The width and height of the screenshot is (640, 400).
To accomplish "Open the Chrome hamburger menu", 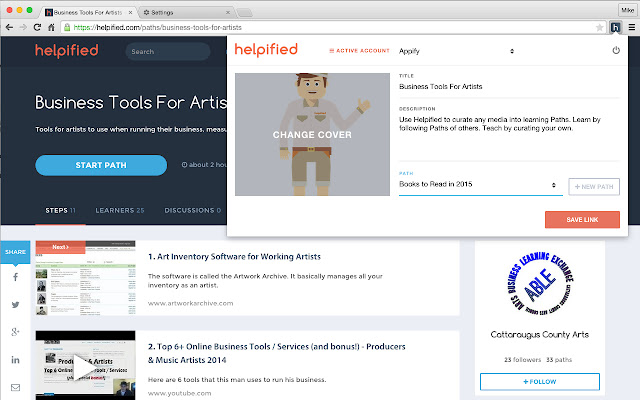I will (x=631, y=27).
